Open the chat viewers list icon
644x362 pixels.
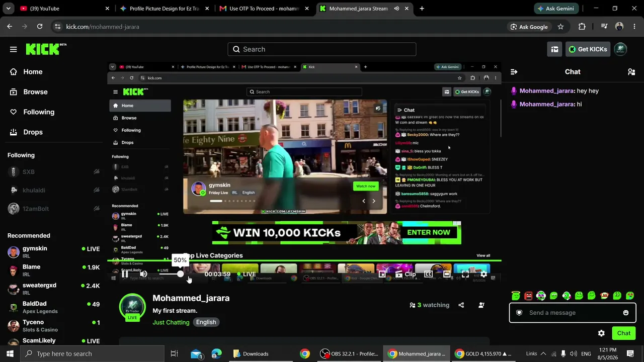631,72
